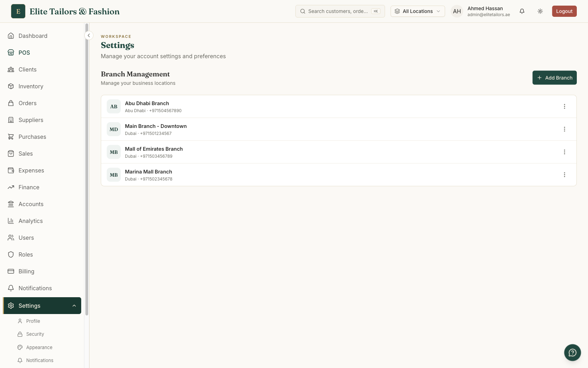The height and width of the screenshot is (368, 588).
Task: Click the Dashboard home icon in sidebar
Action: tap(11, 36)
